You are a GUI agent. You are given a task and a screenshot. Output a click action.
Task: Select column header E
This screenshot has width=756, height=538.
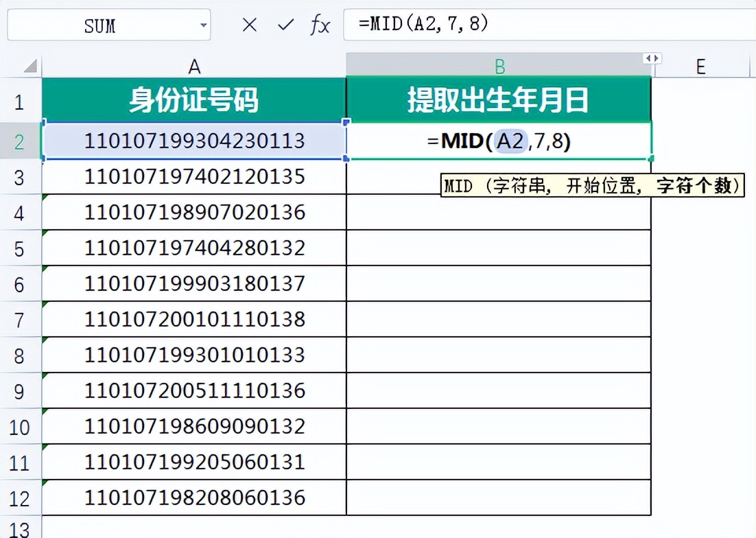(700, 67)
